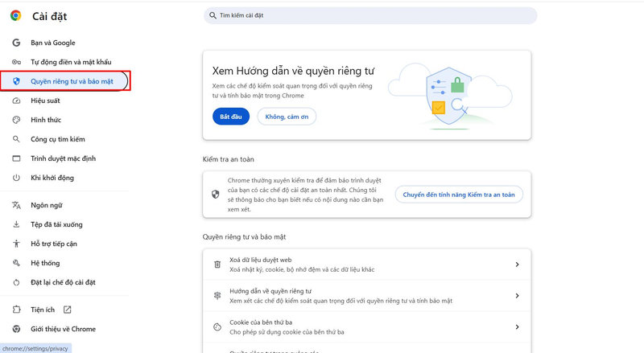Open the Tiện ích extensions link
The width and height of the screenshot is (644, 353).
point(43,310)
